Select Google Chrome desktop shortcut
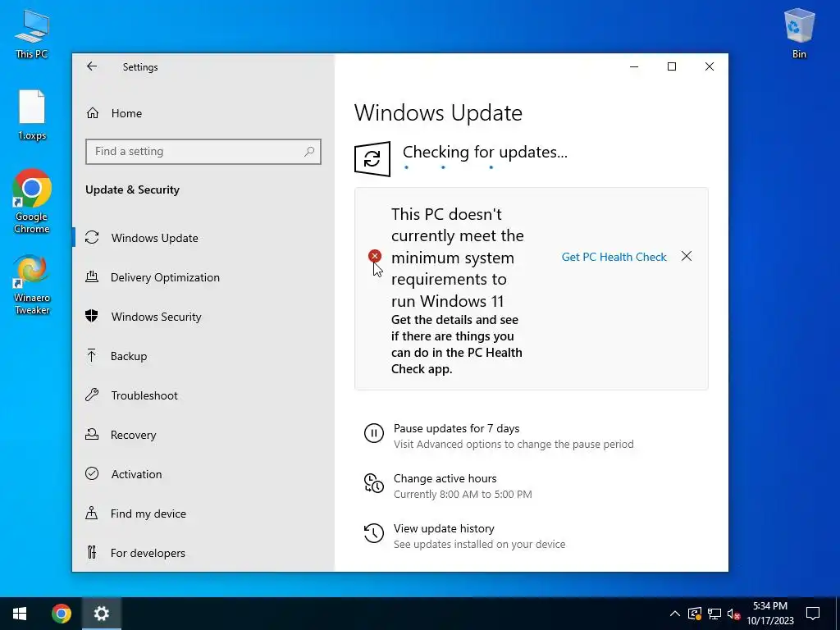Screen dimensions: 840x630 [x=32, y=202]
